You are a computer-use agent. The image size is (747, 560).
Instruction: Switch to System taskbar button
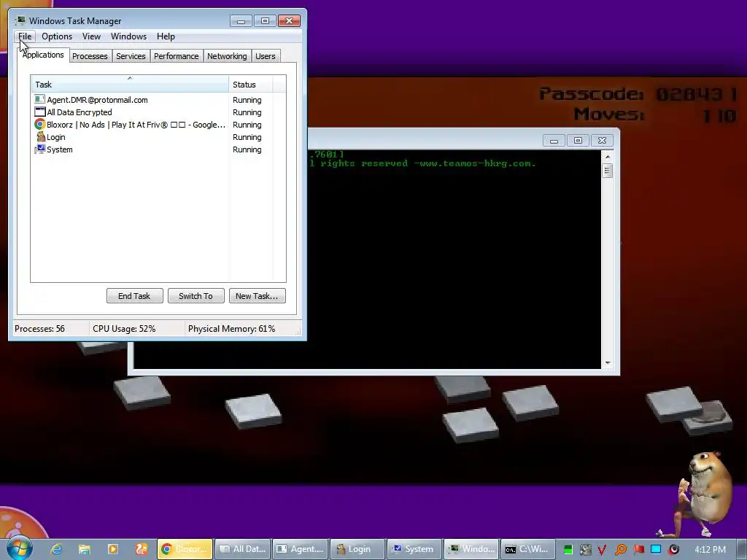tap(414, 549)
